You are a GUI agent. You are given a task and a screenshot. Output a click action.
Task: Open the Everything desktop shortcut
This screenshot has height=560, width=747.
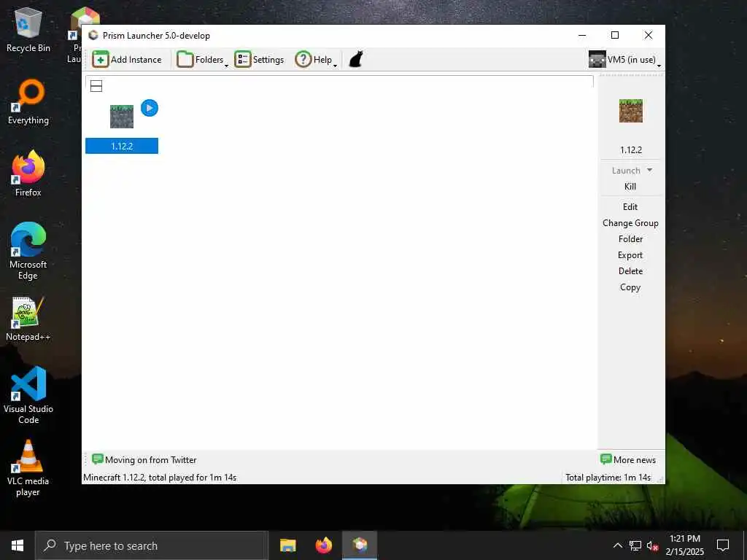[x=28, y=102]
